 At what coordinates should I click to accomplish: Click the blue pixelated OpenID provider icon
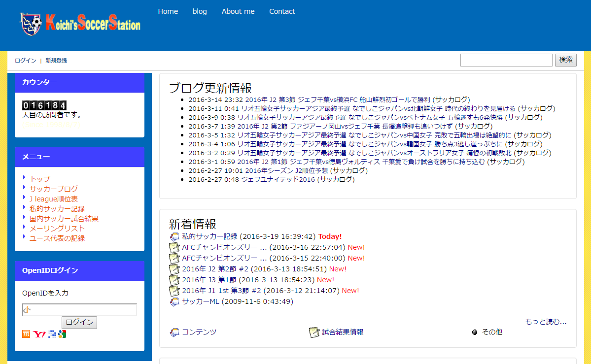click(52, 334)
